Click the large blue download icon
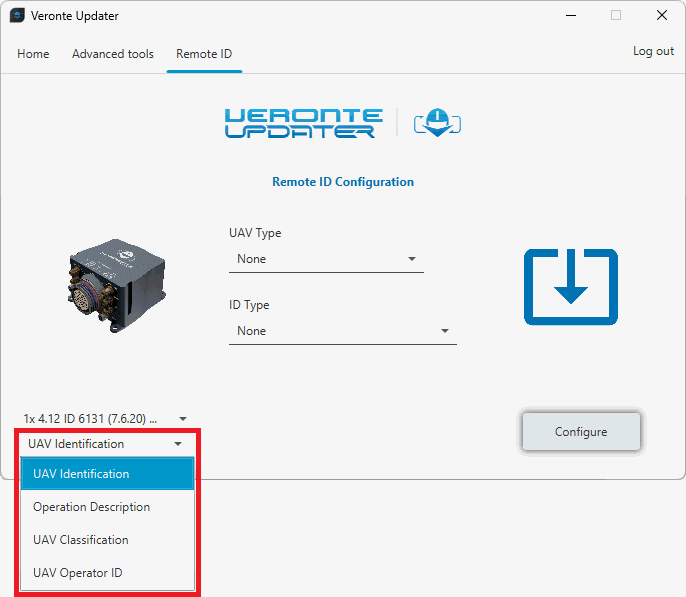 click(x=570, y=287)
